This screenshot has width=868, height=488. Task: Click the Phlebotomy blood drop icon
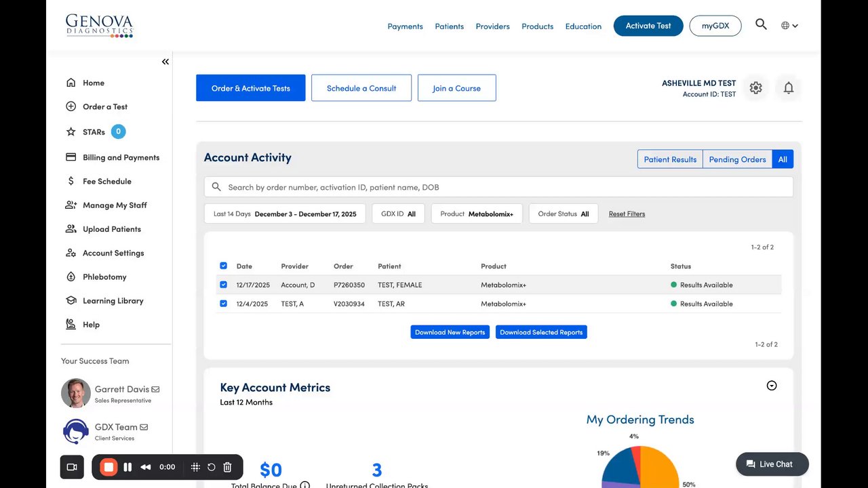pos(71,277)
